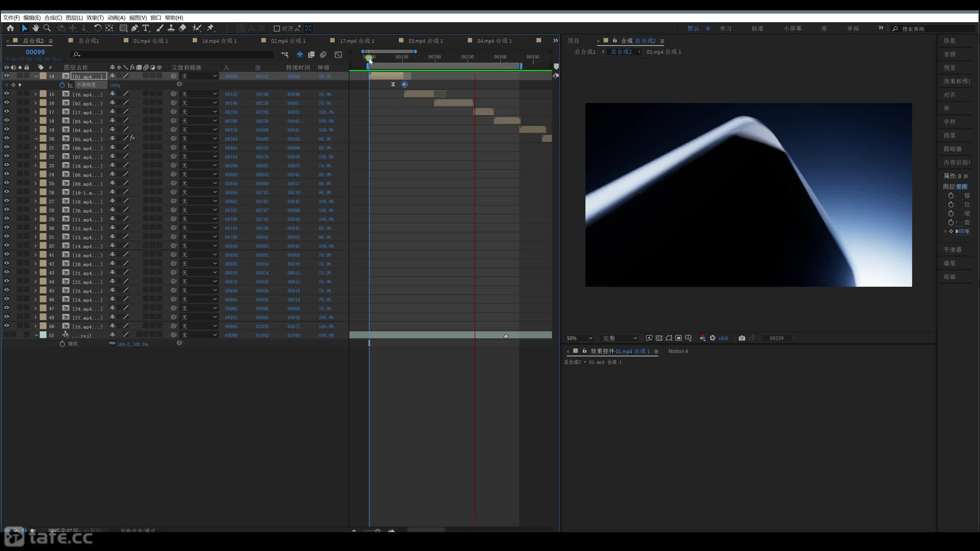Screen dimensions: 980x551
Task: Open the 50% magnification dropdown
Action: [x=580, y=338]
